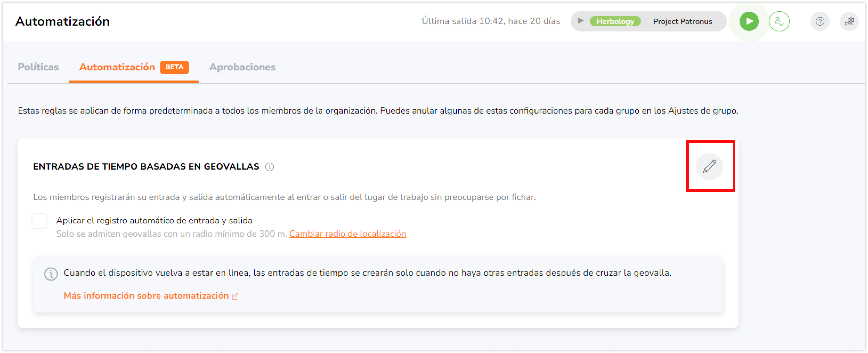Click the Última salida 10:42 status text
This screenshot has height=353, width=868.
[490, 21]
